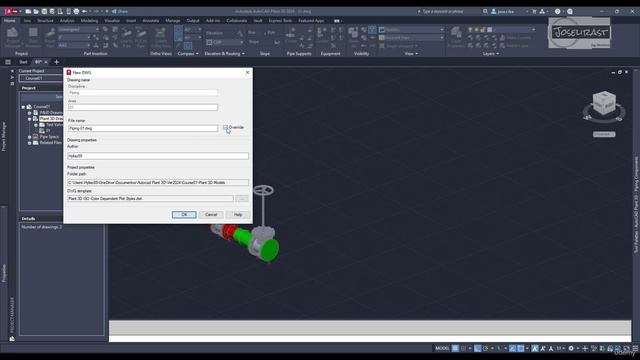Browse for a DWG template with ellipsis button
The image size is (640, 360).
[x=242, y=198]
